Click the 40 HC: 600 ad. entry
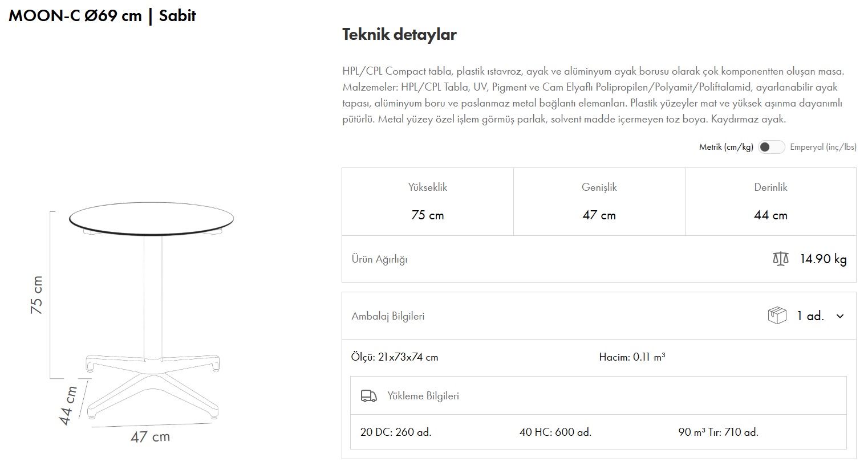The width and height of the screenshot is (868, 470). click(x=555, y=432)
